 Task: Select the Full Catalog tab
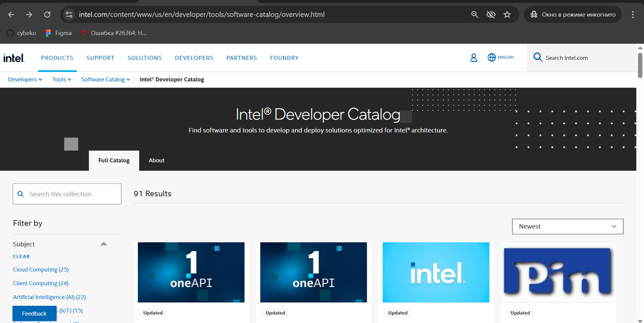(x=114, y=160)
